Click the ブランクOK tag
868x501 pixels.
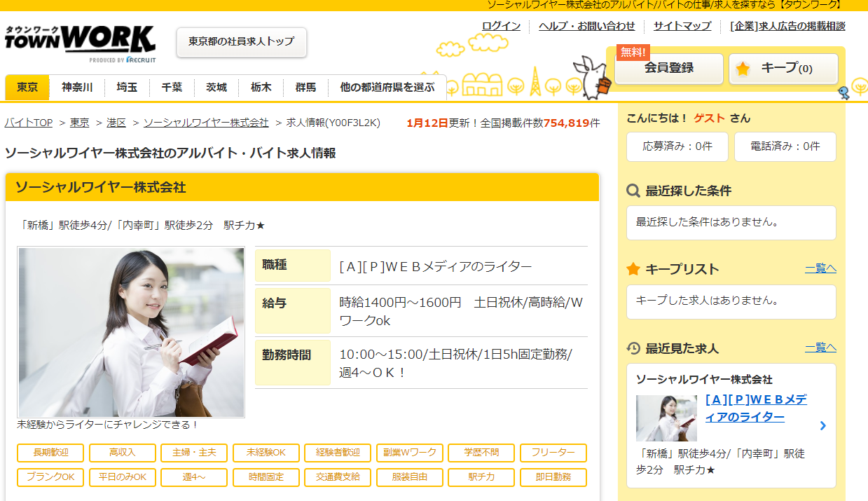click(50, 477)
